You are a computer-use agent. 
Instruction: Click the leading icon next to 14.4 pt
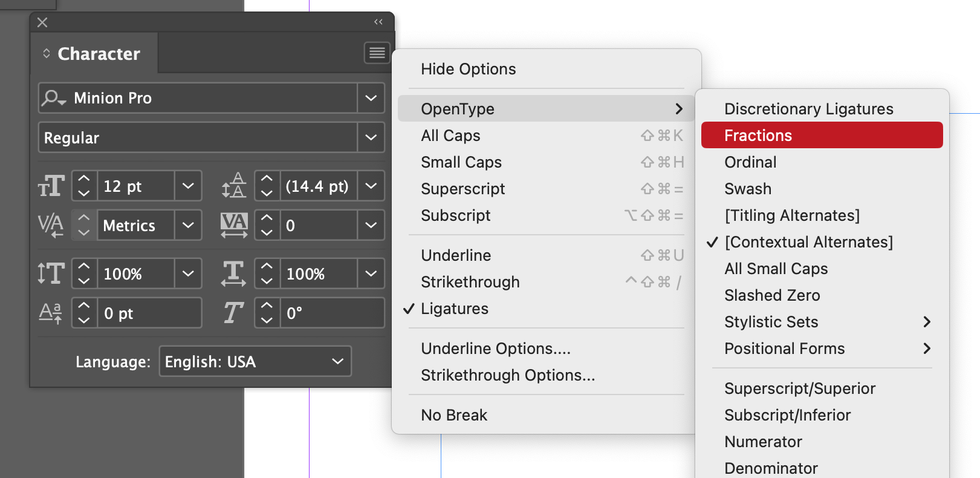tap(234, 186)
